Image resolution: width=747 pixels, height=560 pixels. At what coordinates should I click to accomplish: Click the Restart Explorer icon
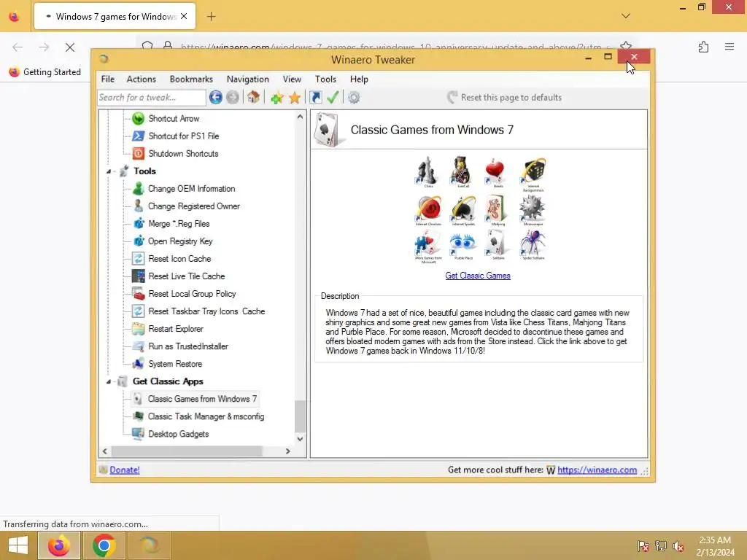pos(138,329)
